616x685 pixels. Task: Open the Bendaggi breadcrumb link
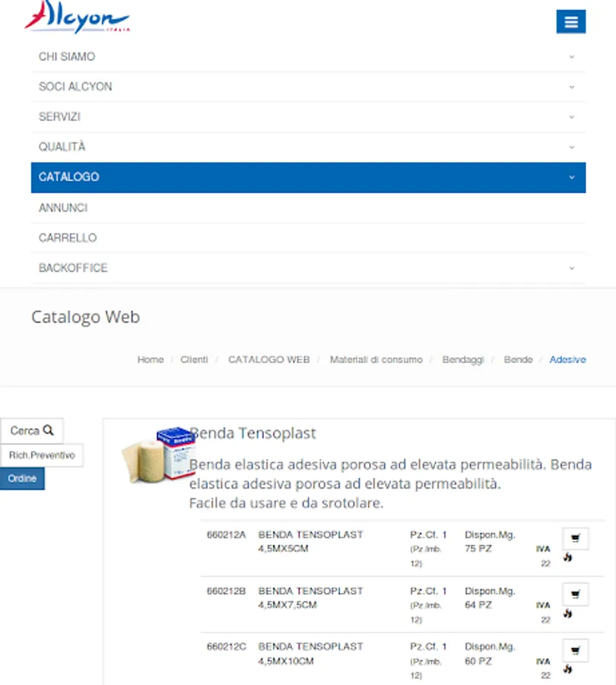pyautogui.click(x=463, y=359)
